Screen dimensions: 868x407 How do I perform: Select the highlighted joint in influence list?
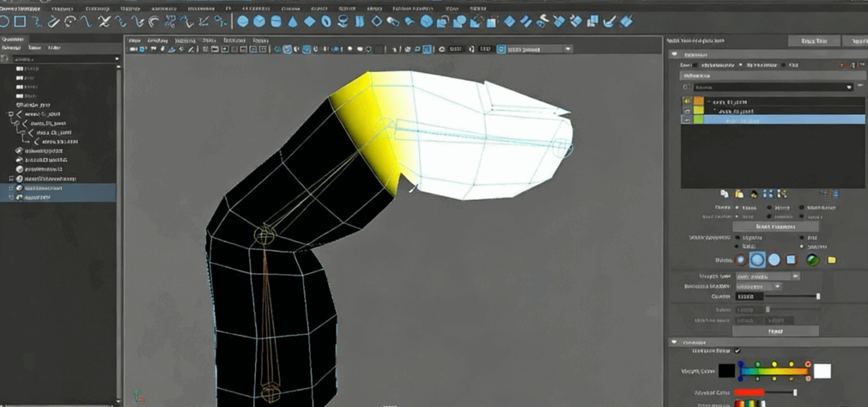pyautogui.click(x=773, y=120)
